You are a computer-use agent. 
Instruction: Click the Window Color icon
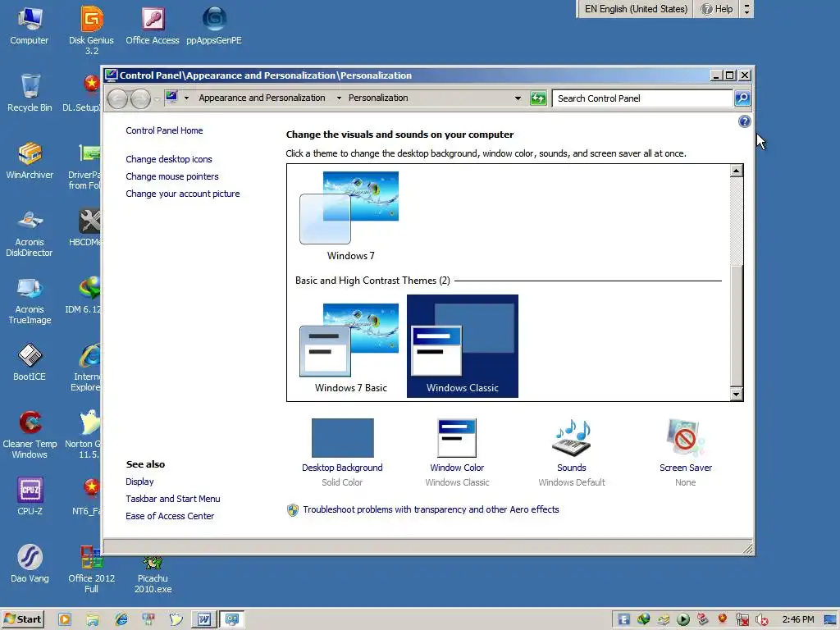457,438
